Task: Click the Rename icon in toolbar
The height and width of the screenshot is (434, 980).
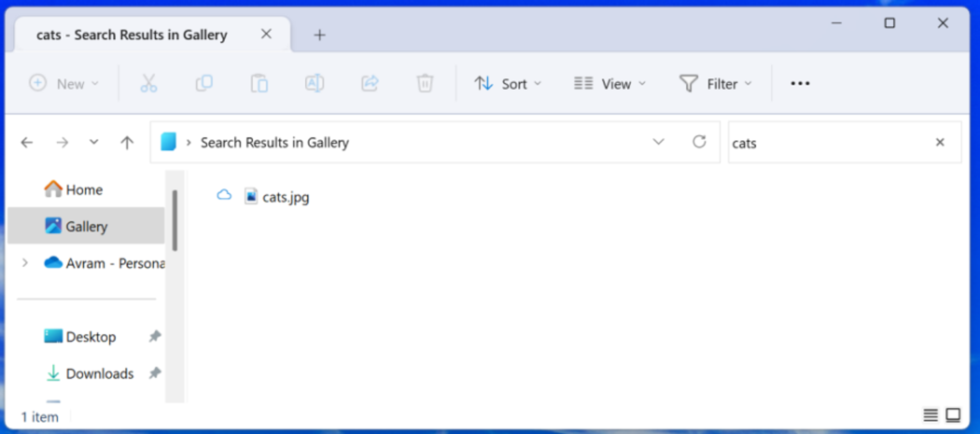Action: pyautogui.click(x=314, y=84)
